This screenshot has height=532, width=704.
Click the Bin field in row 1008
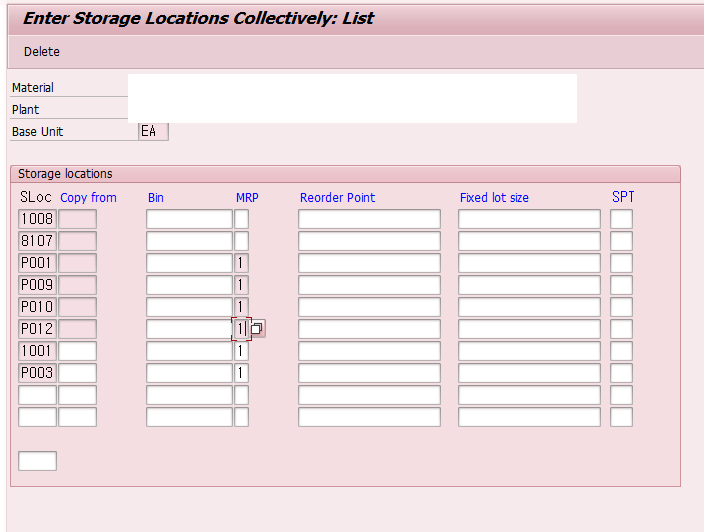click(x=189, y=219)
